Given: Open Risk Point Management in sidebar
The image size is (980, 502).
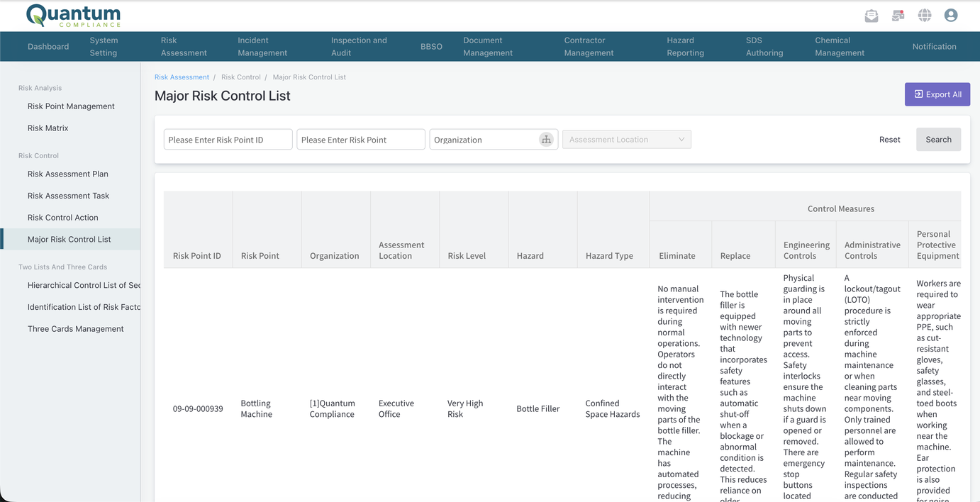Looking at the screenshot, I should click(x=71, y=106).
